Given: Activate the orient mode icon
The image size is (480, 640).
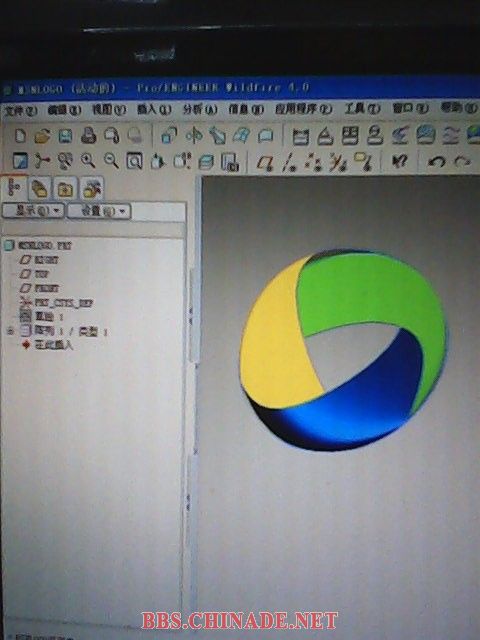Looking at the screenshot, I should coord(65,161).
